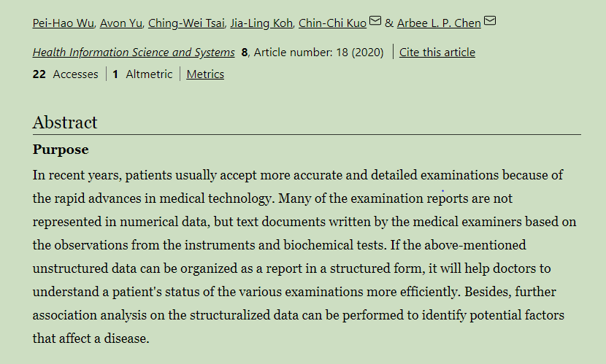The height and width of the screenshot is (364, 606).
Task: Click the Arbee L. P. Chen author name
Action: pos(439,23)
